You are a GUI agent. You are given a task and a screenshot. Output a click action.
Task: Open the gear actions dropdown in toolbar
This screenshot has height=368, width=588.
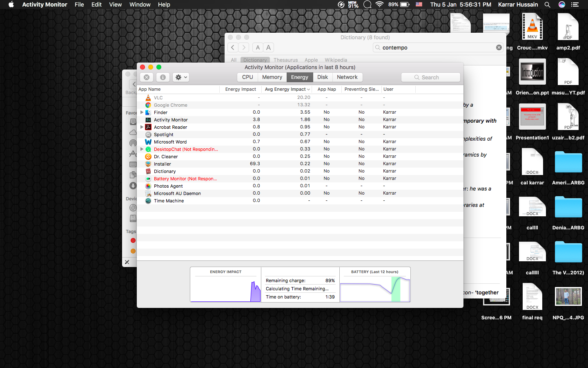coord(180,77)
